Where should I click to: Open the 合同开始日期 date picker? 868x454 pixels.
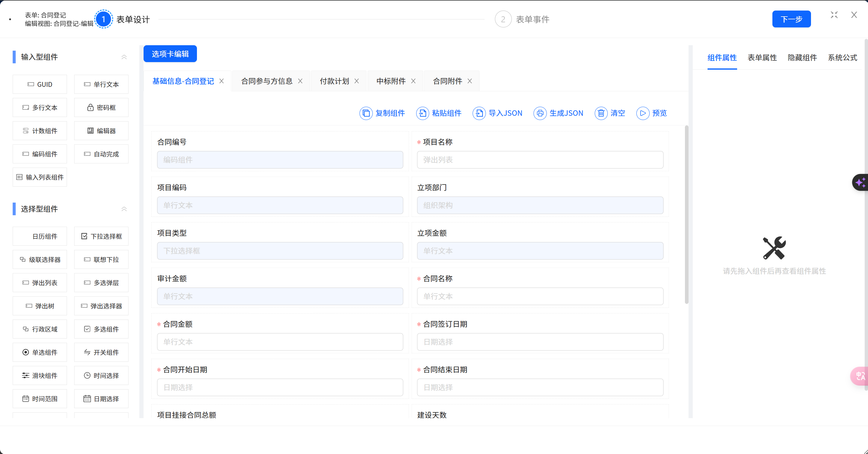pos(280,387)
